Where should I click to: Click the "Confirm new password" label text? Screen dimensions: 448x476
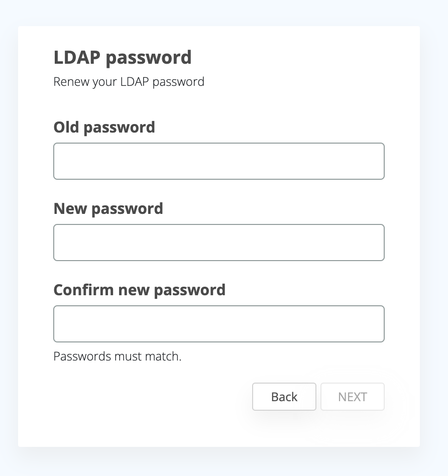(x=139, y=290)
